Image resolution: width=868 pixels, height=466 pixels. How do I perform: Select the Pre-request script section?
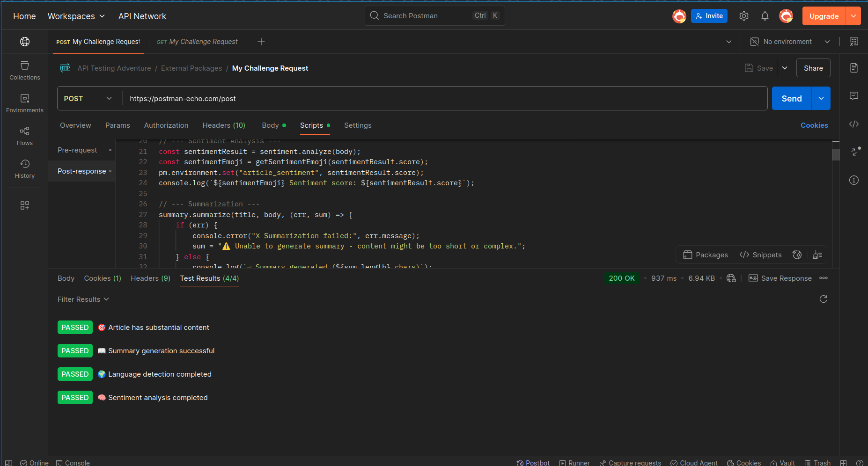tap(78, 150)
